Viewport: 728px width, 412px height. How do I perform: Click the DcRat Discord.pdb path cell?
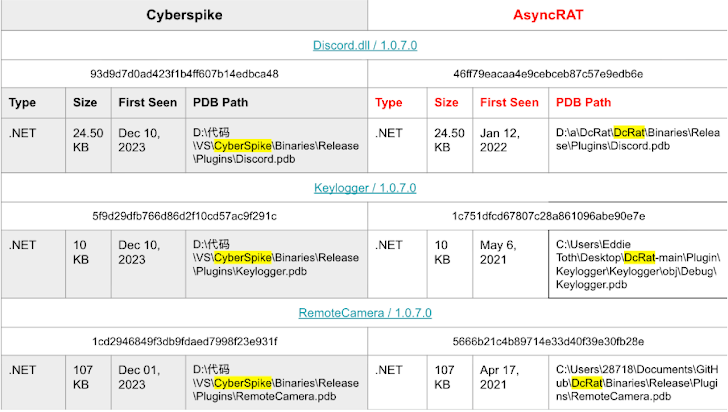pyautogui.click(x=637, y=139)
